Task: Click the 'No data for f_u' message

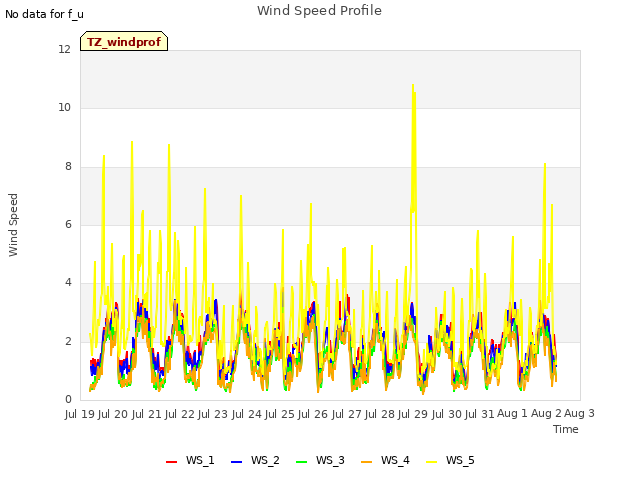Action: coord(44,14)
